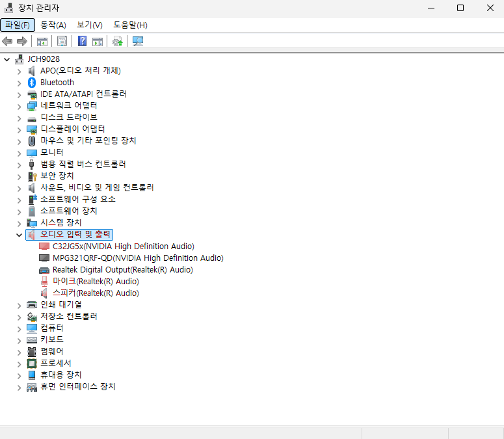Select the 컴퓨터 label text
Viewport: 504px width, 439px height.
pos(52,328)
